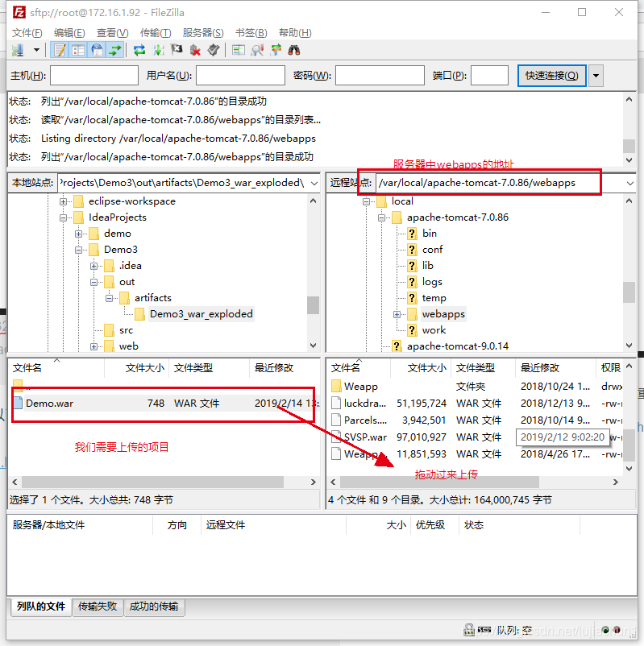The image size is (644, 646).
Task: Search remote files binoculars icon
Action: click(294, 50)
